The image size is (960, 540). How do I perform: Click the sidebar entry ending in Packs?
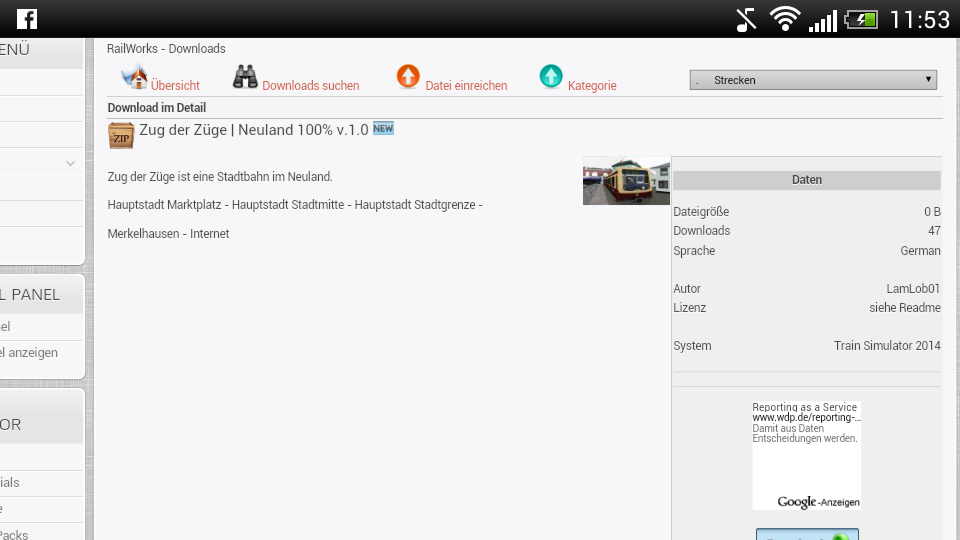(x=14, y=534)
